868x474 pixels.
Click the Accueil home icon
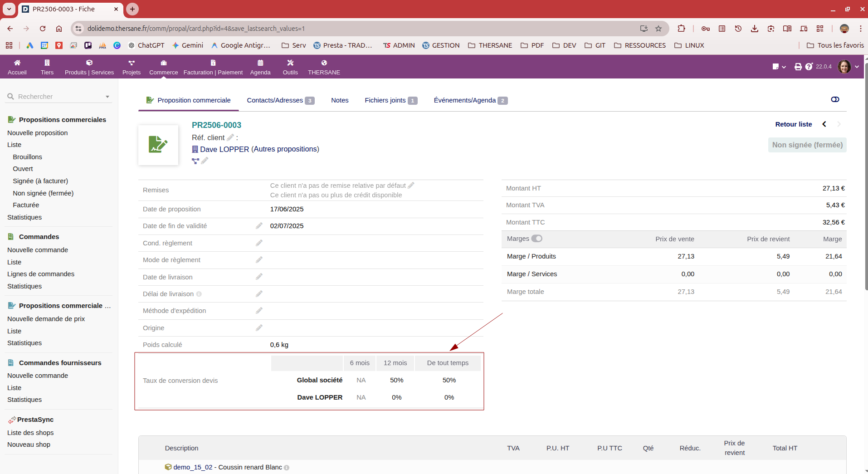[x=17, y=63]
